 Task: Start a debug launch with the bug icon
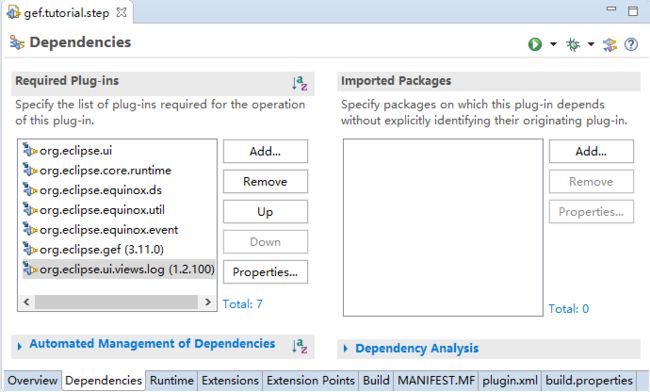pyautogui.click(x=573, y=44)
